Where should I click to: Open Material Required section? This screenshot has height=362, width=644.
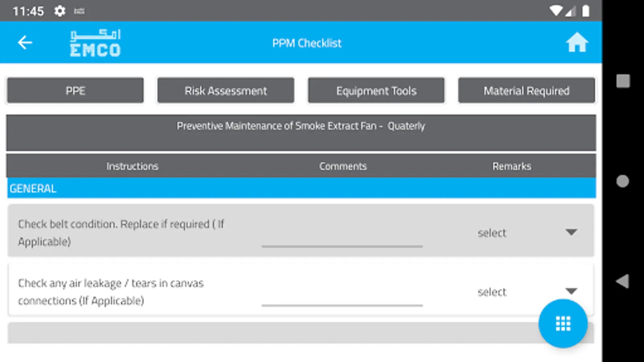click(x=526, y=91)
